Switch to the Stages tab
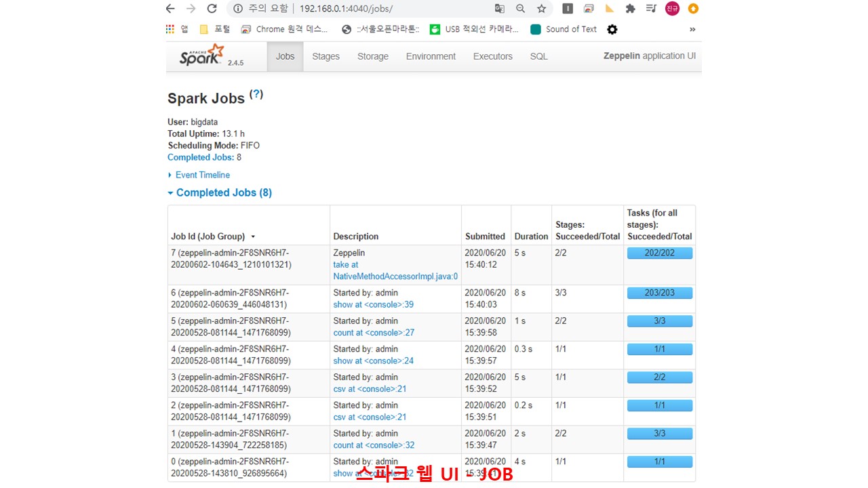This screenshot has width=868, height=488. click(x=325, y=56)
